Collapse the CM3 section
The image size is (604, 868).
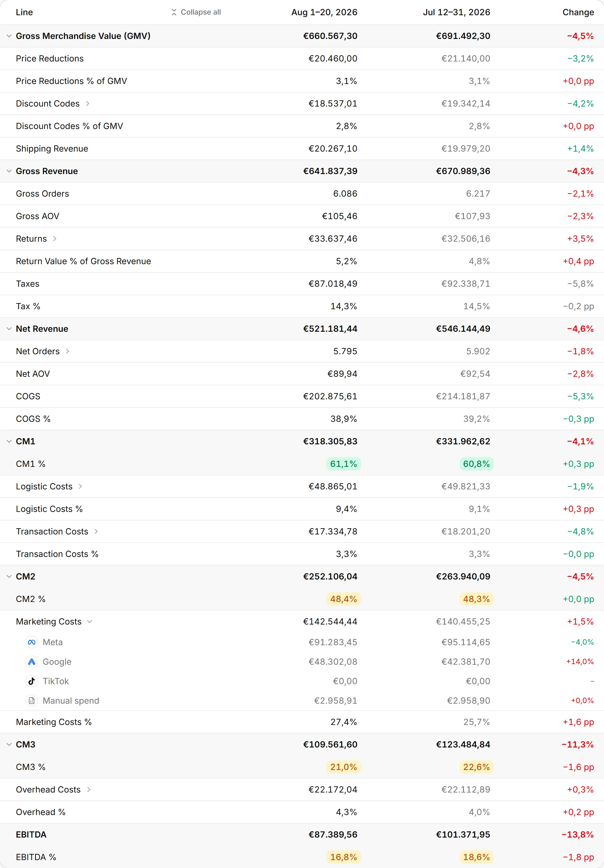click(x=9, y=744)
